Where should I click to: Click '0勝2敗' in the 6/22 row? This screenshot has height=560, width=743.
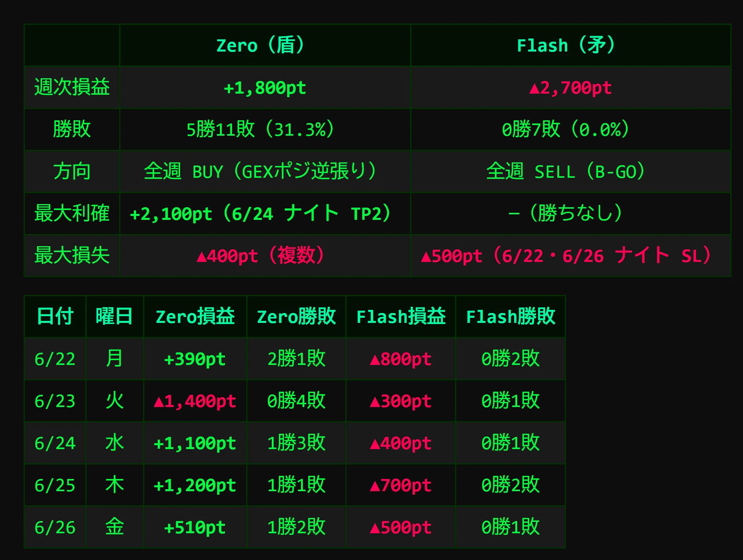tap(511, 359)
